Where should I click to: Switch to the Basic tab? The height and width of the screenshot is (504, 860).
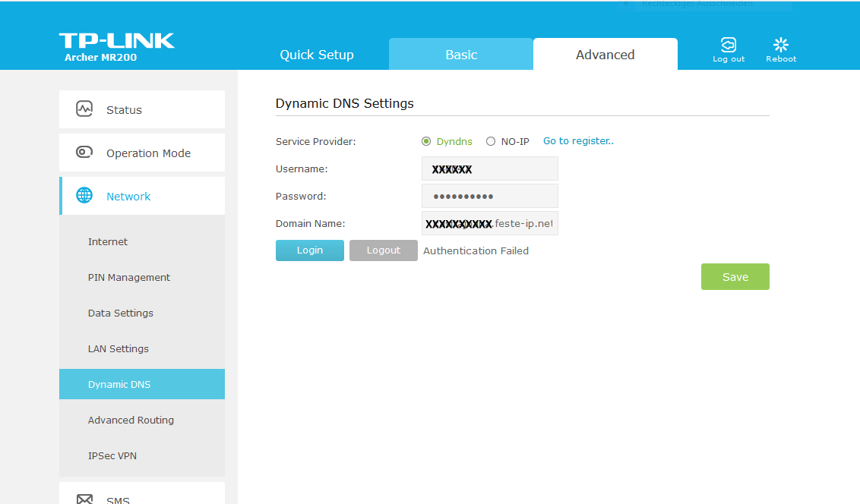(x=461, y=55)
